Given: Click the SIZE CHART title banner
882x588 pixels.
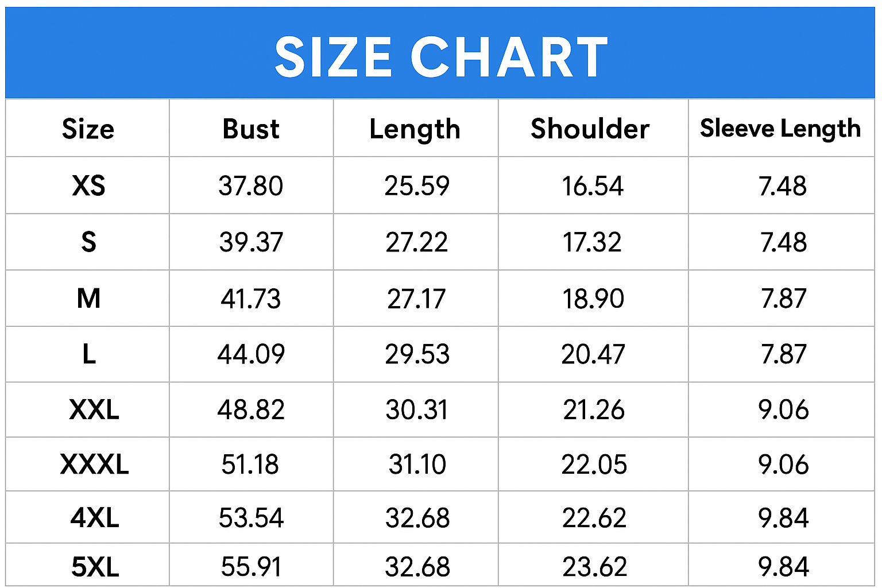Looking at the screenshot, I should [440, 53].
